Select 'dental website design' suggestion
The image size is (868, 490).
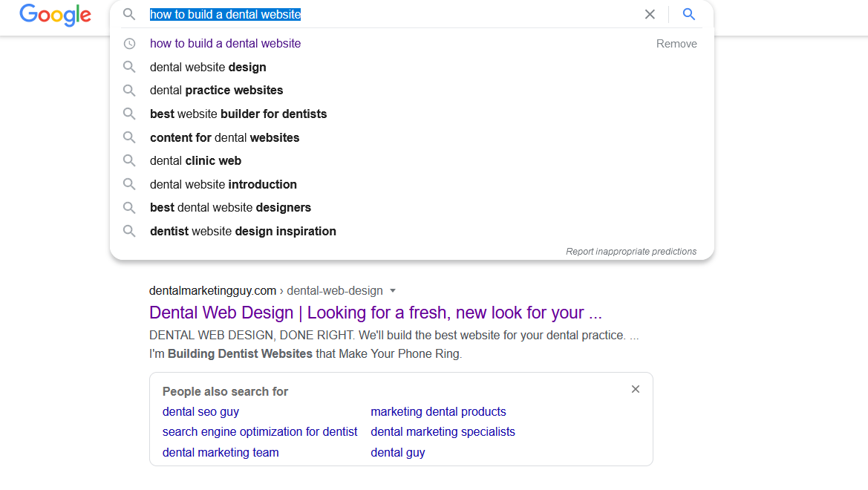tap(208, 68)
